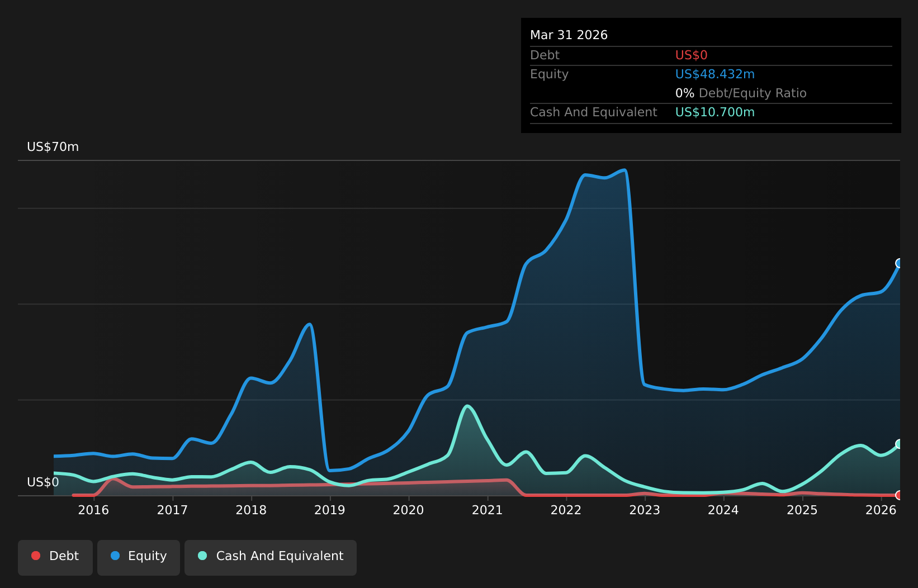
Task: Click the 2016 x-axis label
Action: coord(93,510)
